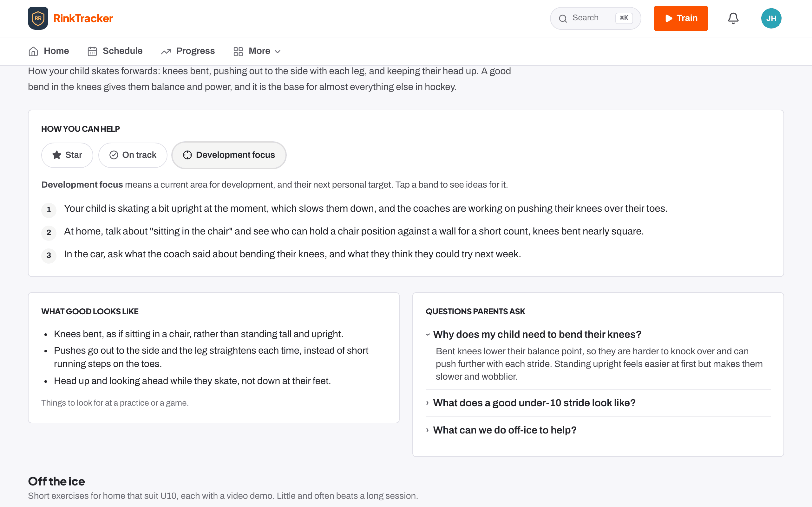Open the JH profile avatar

pyautogui.click(x=771, y=18)
